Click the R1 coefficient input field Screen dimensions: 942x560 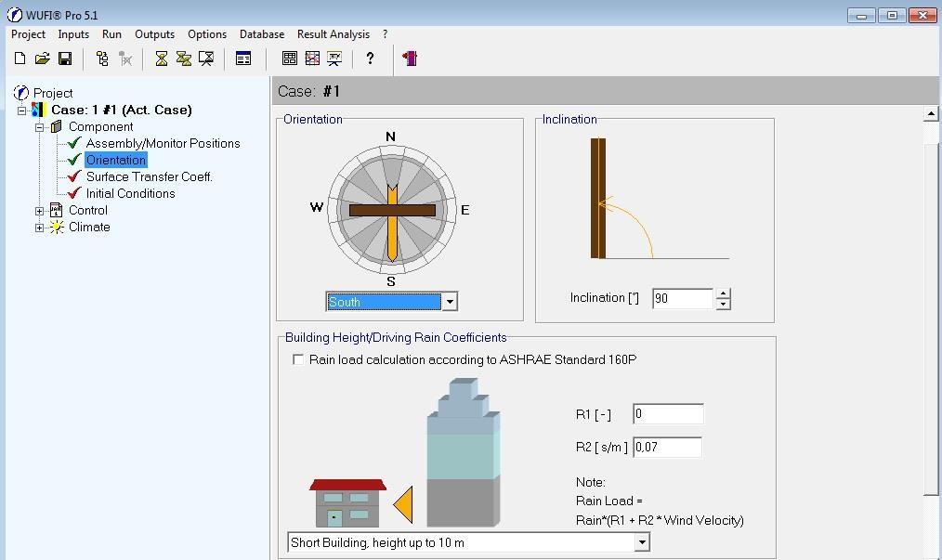pos(668,414)
